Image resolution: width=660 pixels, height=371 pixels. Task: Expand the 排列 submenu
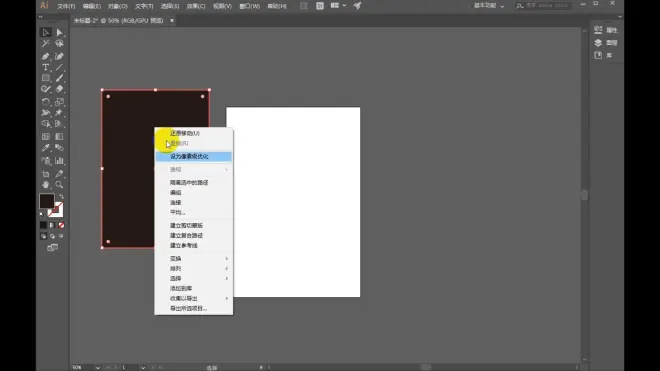(x=194, y=268)
